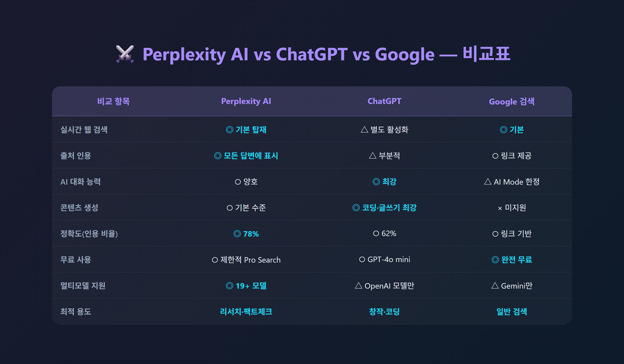Click the double-circle icon beside 완전 무료
This screenshot has height=364, width=624.
[495, 259]
